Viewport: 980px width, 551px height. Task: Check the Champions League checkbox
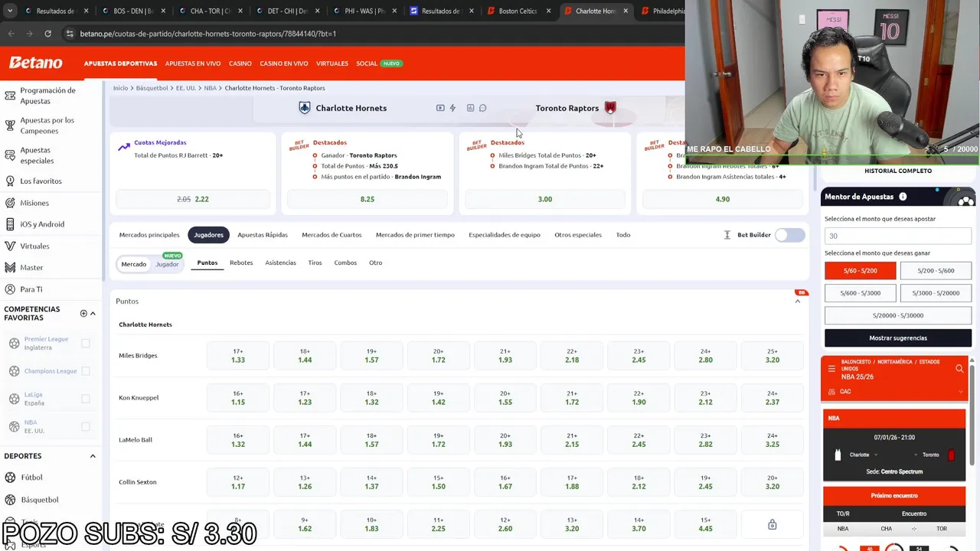[x=86, y=371]
